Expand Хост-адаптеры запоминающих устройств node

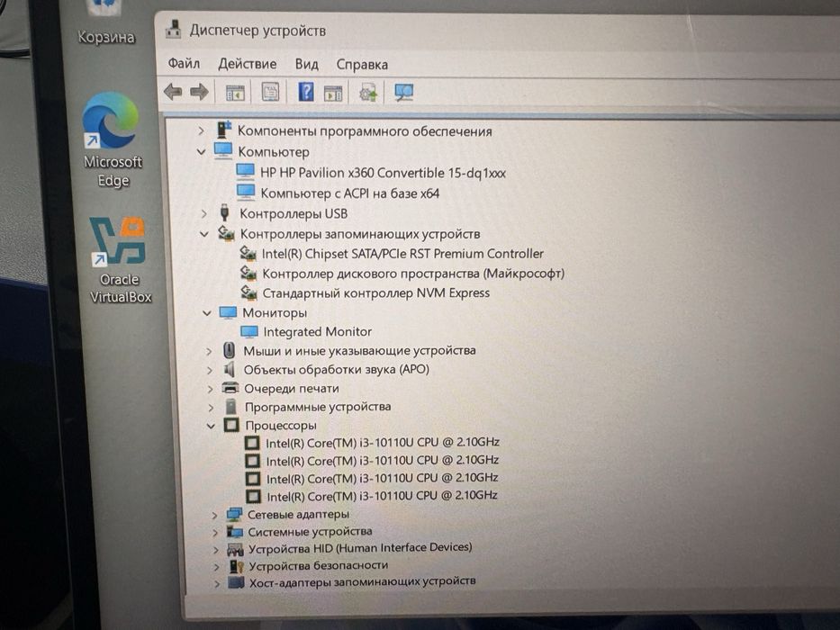coord(217,583)
